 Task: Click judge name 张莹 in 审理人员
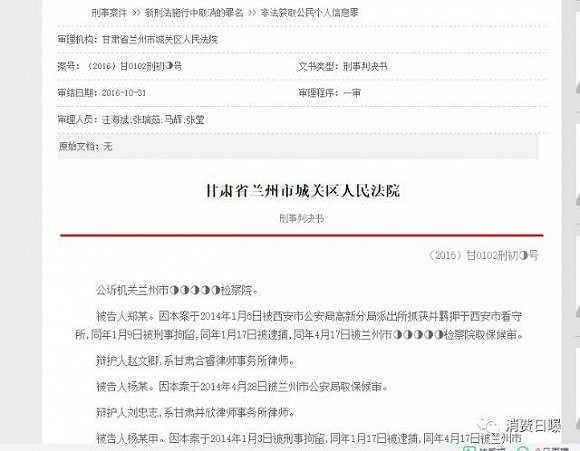(x=195, y=120)
